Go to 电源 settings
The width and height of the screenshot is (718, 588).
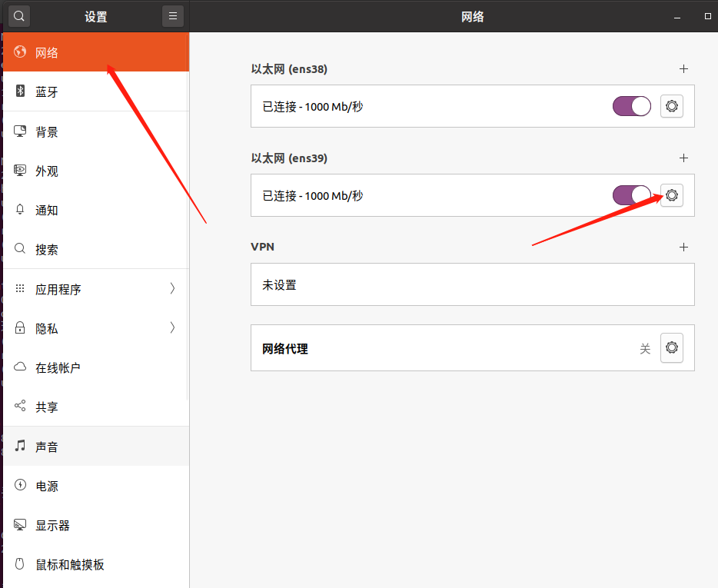click(x=96, y=486)
